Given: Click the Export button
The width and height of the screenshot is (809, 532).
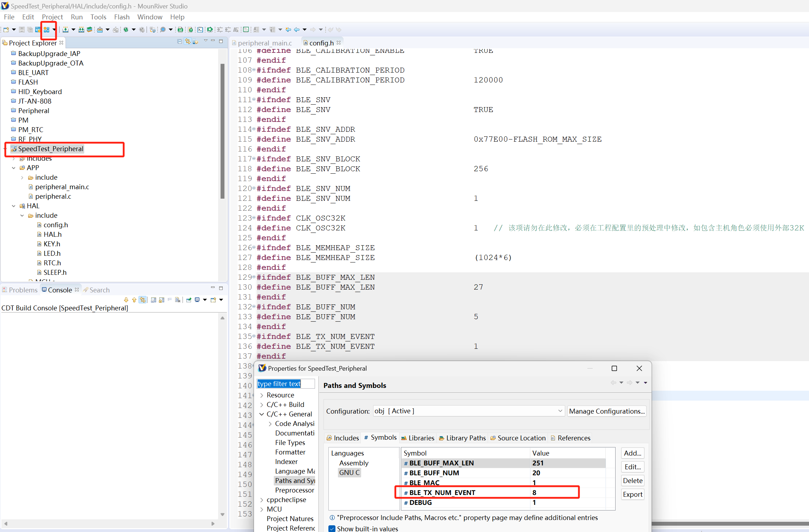Looking at the screenshot, I should pyautogui.click(x=632, y=494).
